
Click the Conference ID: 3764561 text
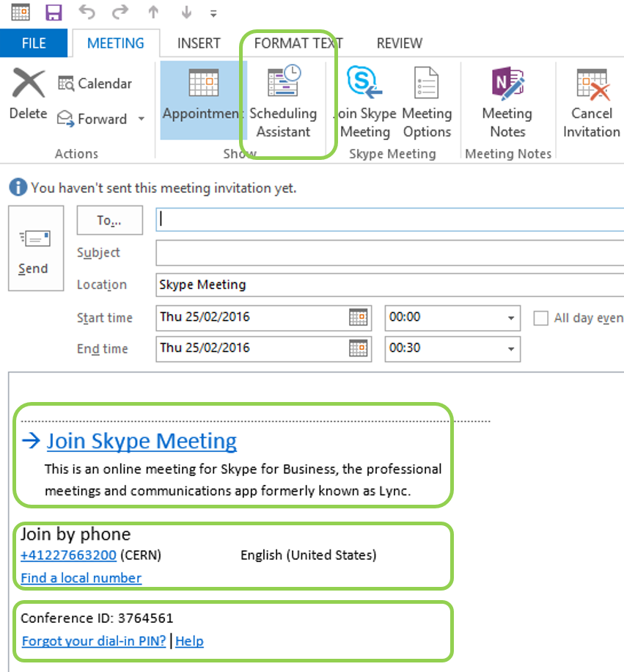coord(98,618)
